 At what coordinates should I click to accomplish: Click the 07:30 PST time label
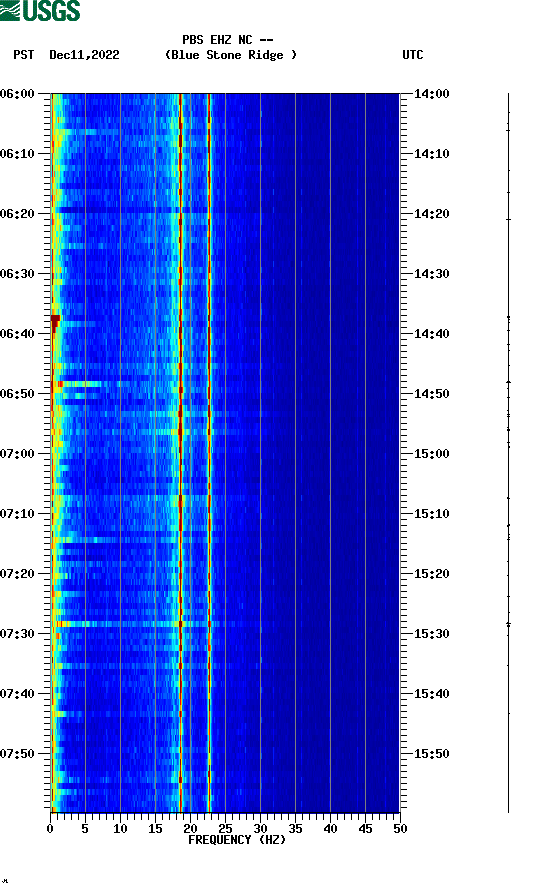17,634
